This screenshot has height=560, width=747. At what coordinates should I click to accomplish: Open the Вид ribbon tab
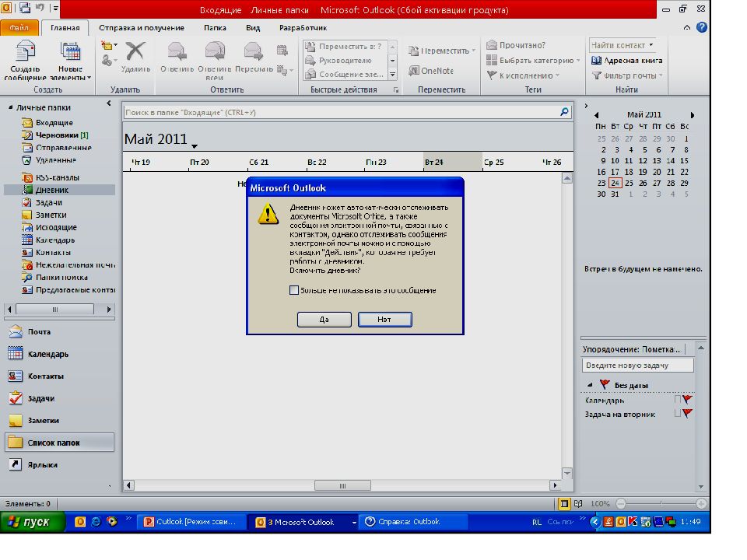(253, 28)
